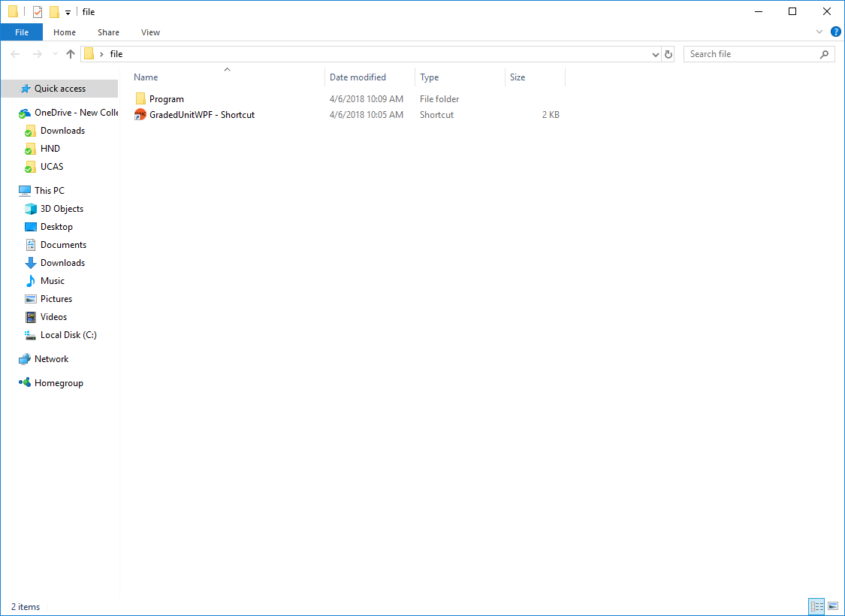Open the recent locations dropdown arrow
The width and height of the screenshot is (845, 616).
pos(55,54)
